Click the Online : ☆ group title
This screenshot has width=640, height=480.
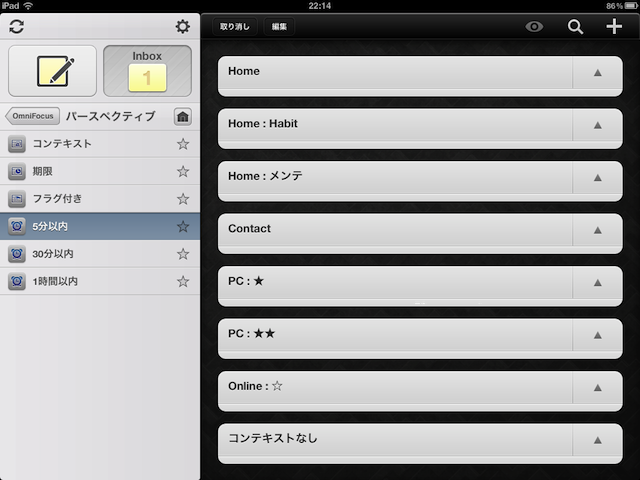pos(255,386)
